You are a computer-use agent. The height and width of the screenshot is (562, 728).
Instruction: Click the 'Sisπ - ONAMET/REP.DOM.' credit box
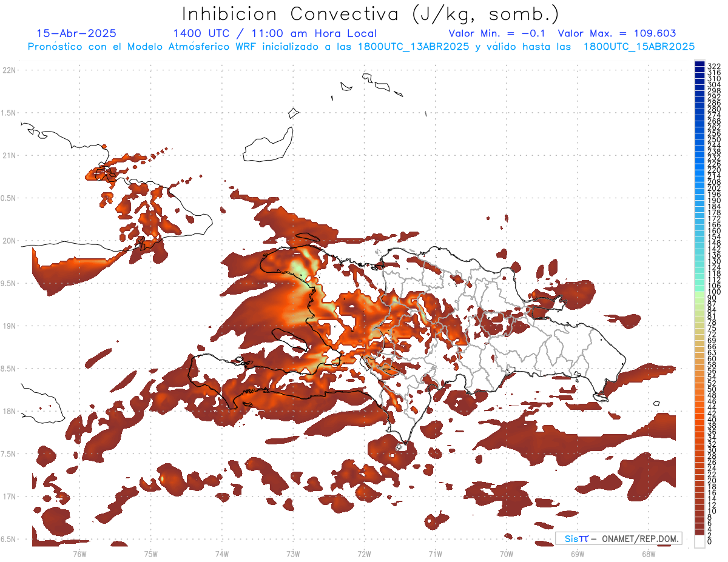(619, 538)
